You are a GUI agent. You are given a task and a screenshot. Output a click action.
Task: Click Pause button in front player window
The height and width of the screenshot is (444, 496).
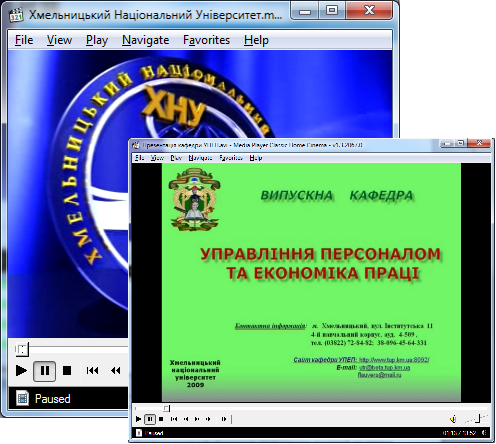150,419
